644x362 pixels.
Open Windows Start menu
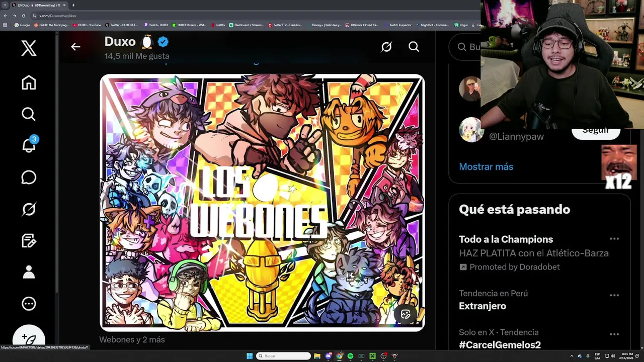point(250,356)
